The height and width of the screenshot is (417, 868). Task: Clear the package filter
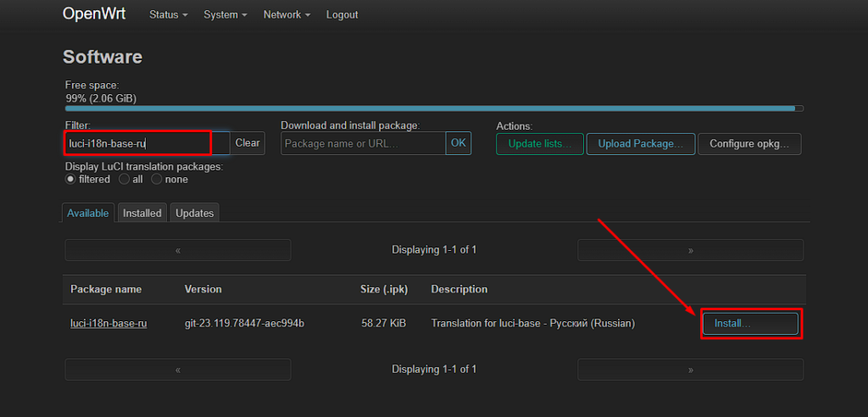(x=248, y=143)
